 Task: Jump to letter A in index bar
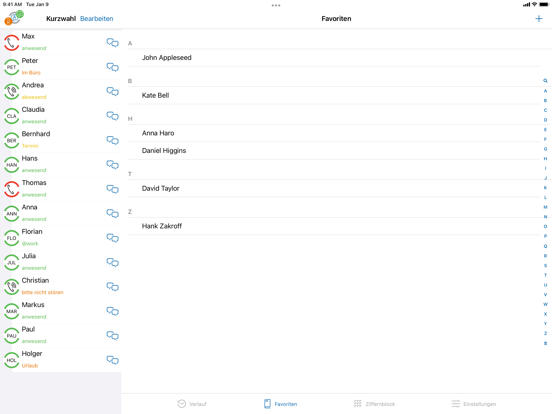click(x=545, y=91)
